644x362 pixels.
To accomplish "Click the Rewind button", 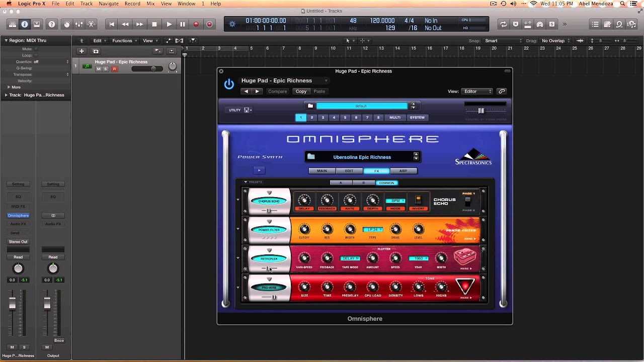I will pyautogui.click(x=125, y=24).
